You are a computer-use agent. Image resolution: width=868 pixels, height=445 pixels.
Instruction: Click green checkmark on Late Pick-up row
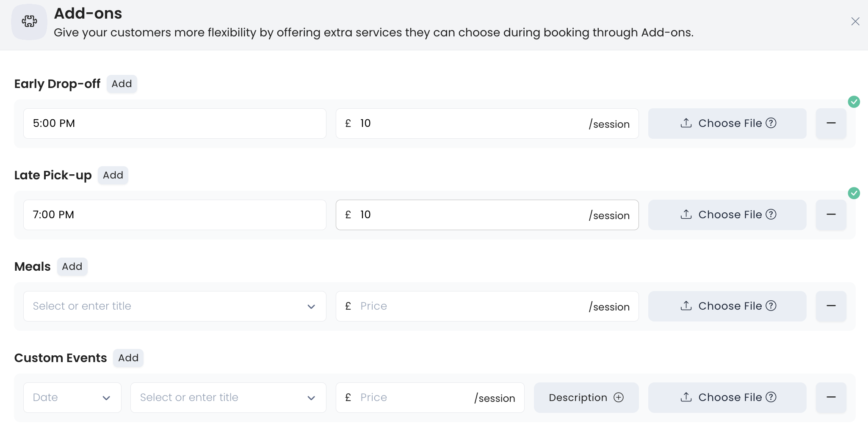[854, 193]
